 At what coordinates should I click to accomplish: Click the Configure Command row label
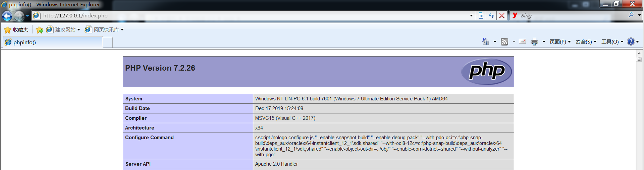[x=149, y=138]
